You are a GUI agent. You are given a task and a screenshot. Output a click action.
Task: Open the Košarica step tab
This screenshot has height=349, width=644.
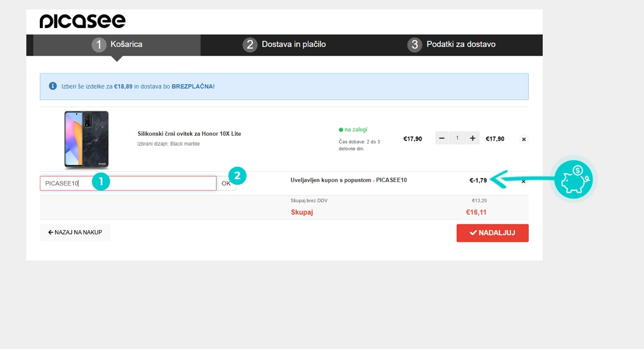tap(117, 45)
